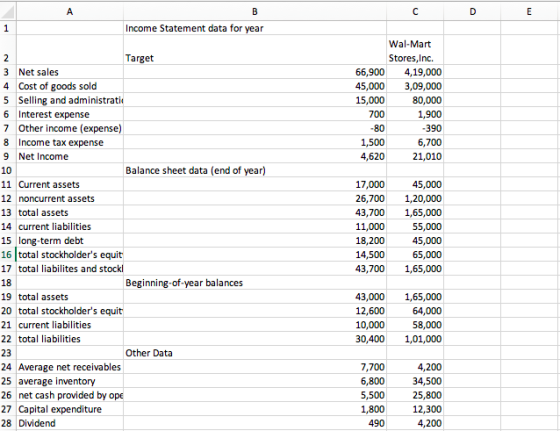
Task: Select the 'average inventory' label cell
Action: point(70,381)
